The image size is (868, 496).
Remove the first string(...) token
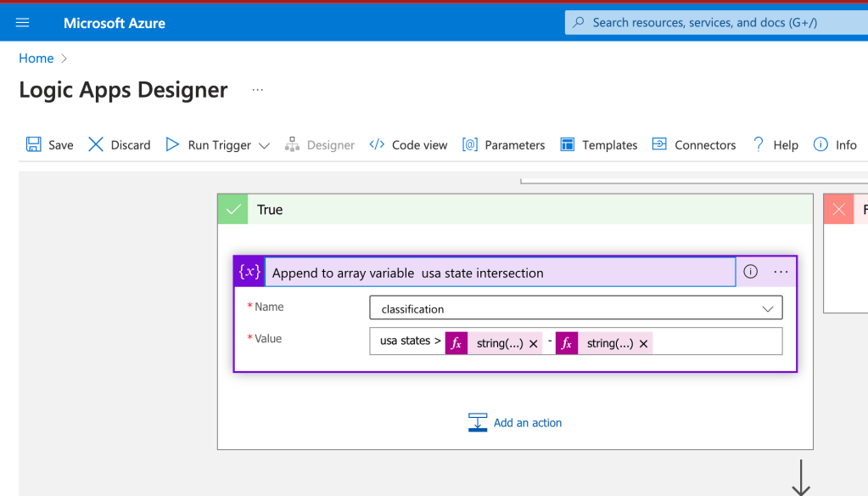(x=533, y=344)
